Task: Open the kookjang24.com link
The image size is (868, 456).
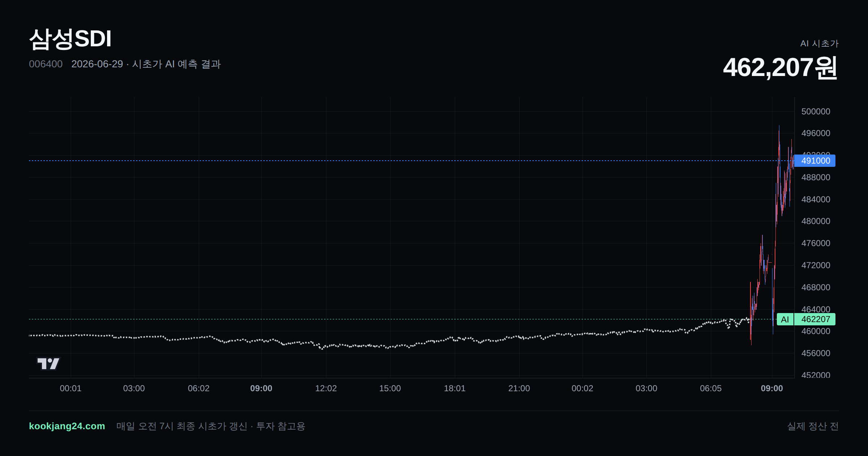Action: 67,426
